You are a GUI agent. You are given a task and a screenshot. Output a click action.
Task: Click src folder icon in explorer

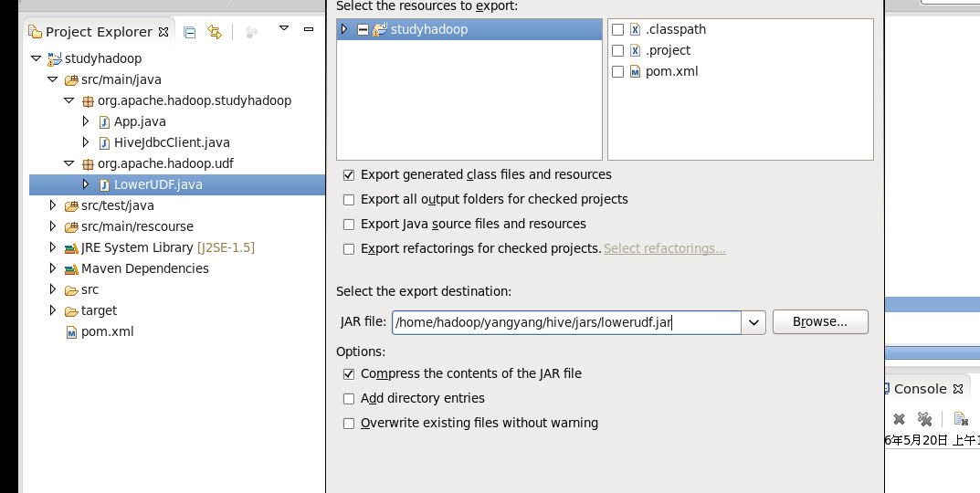coord(71,290)
